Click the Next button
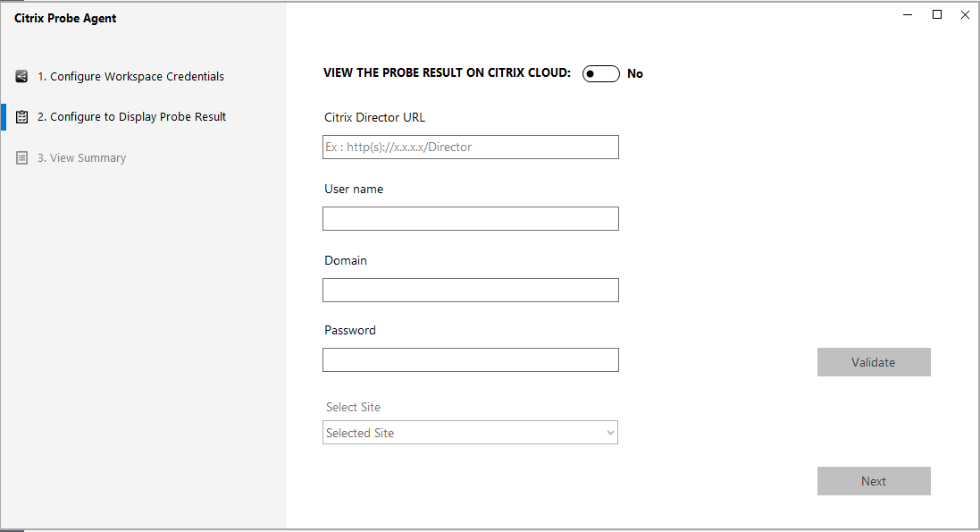This screenshot has height=532, width=980. click(873, 481)
